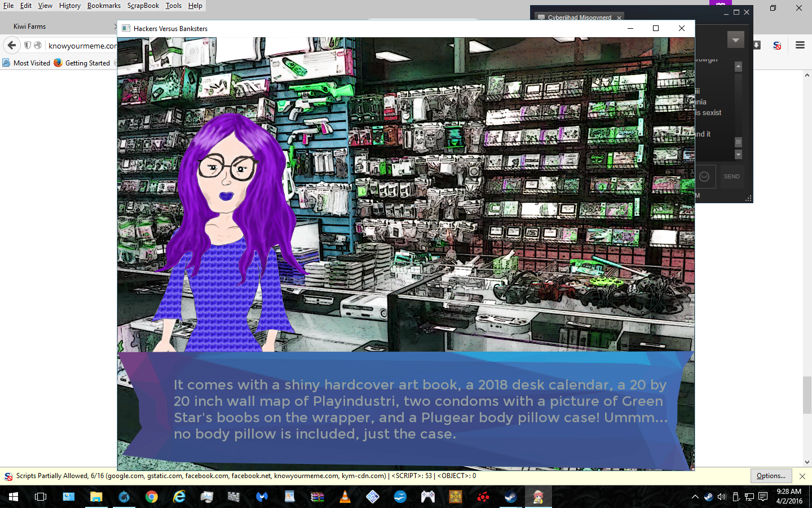
Task: Open the game controller app on the taskbar
Action: tap(428, 497)
